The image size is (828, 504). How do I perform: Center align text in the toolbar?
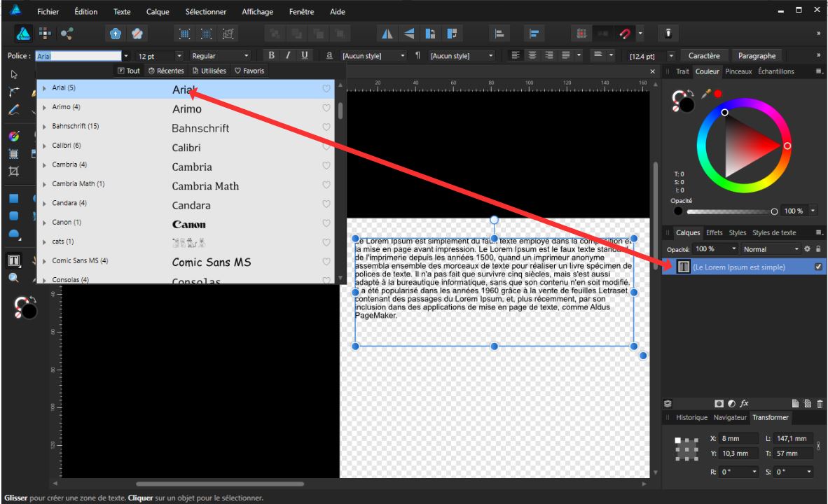pyautogui.click(x=532, y=55)
